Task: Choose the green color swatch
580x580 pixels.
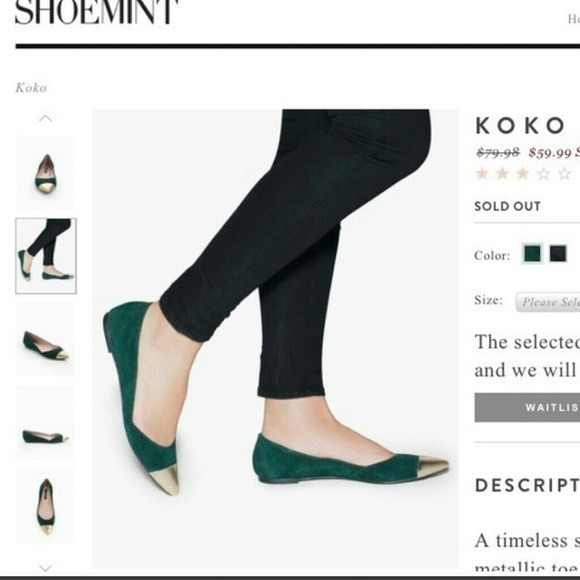Action: coord(532,254)
